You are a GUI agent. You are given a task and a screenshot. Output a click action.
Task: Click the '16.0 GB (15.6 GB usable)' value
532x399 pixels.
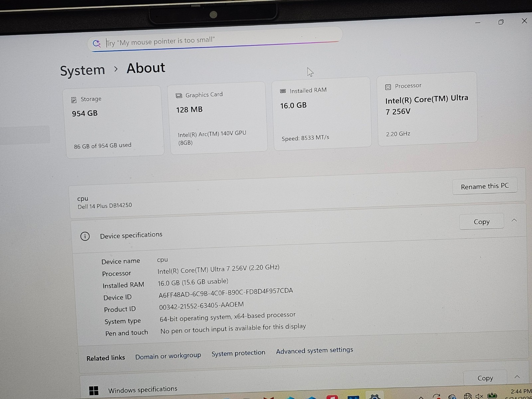[x=193, y=282]
